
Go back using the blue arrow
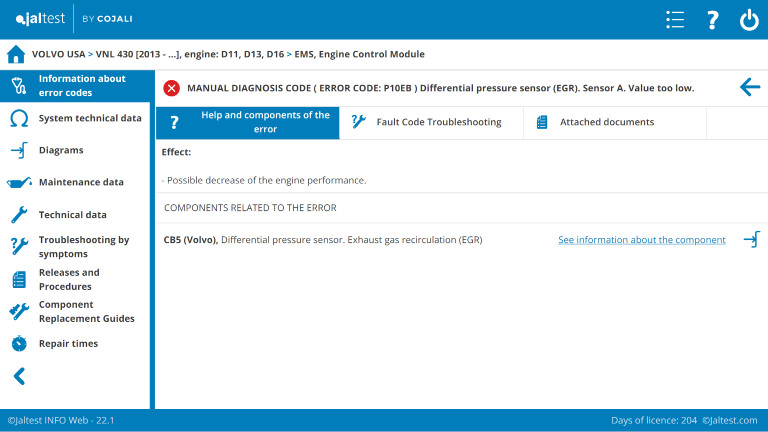coord(749,88)
